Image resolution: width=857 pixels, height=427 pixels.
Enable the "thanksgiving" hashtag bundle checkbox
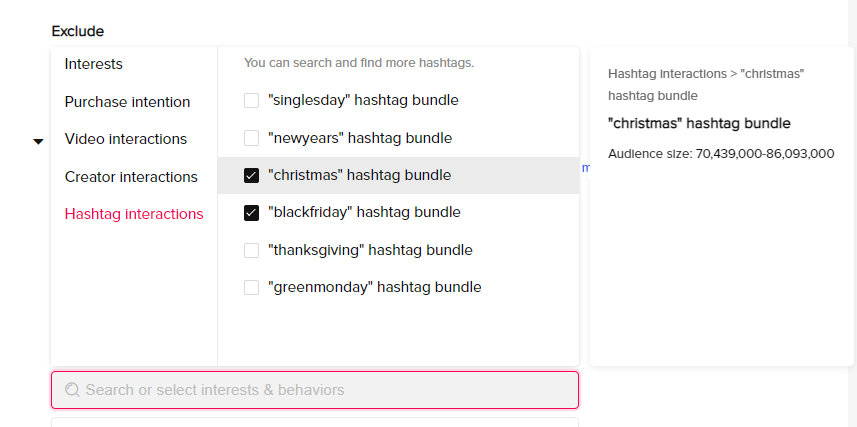pyautogui.click(x=251, y=250)
